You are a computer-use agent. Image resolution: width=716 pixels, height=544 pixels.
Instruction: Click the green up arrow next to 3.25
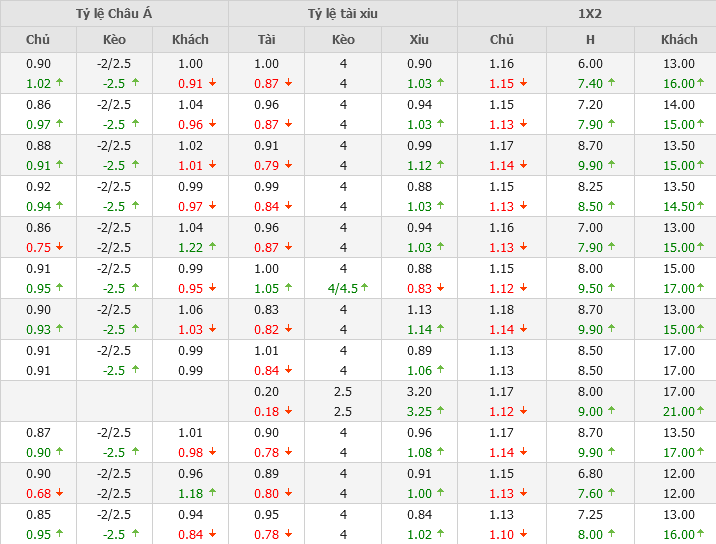click(441, 411)
